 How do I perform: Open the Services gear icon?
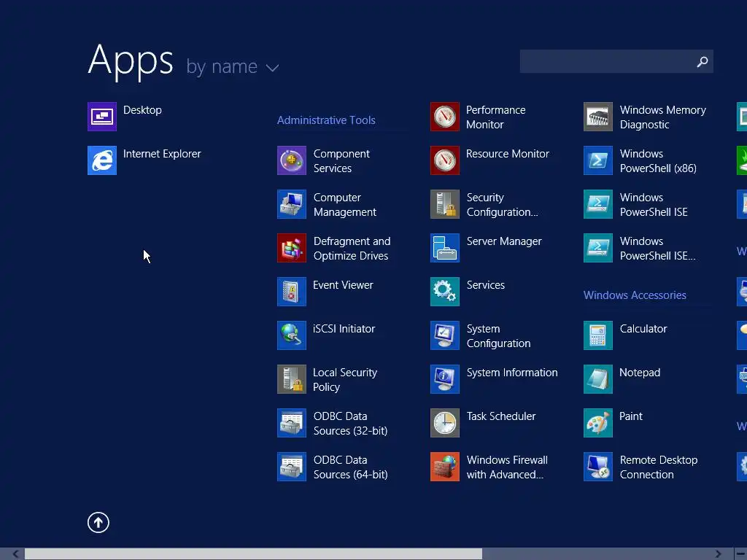[x=445, y=292]
